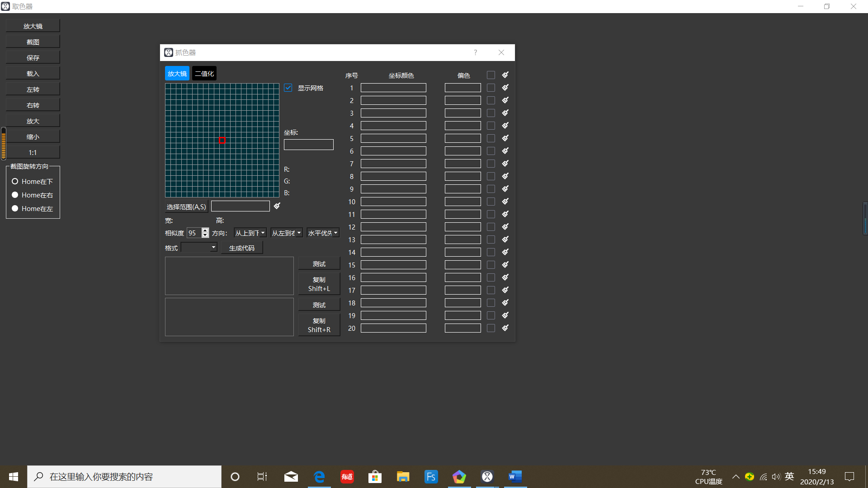Click the 选择范围(A,S) button
This screenshot has width=868, height=488.
(x=186, y=206)
